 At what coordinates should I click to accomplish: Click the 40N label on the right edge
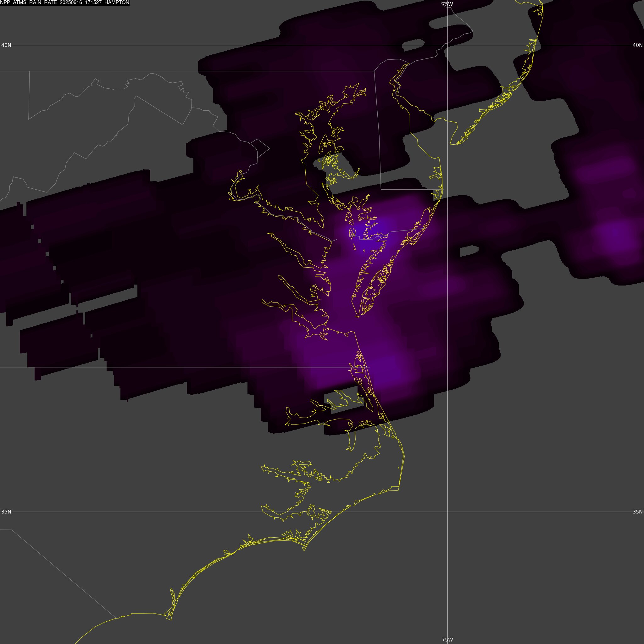click(637, 45)
